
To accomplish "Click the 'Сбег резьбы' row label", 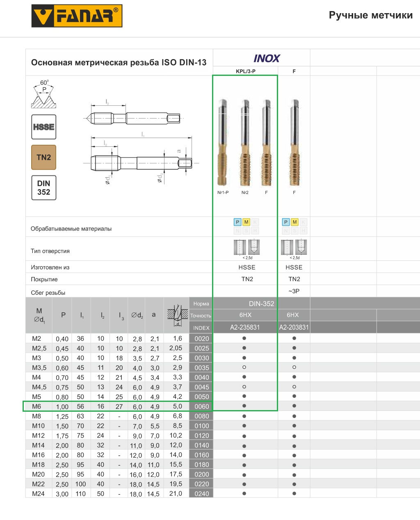I will (x=48, y=293).
